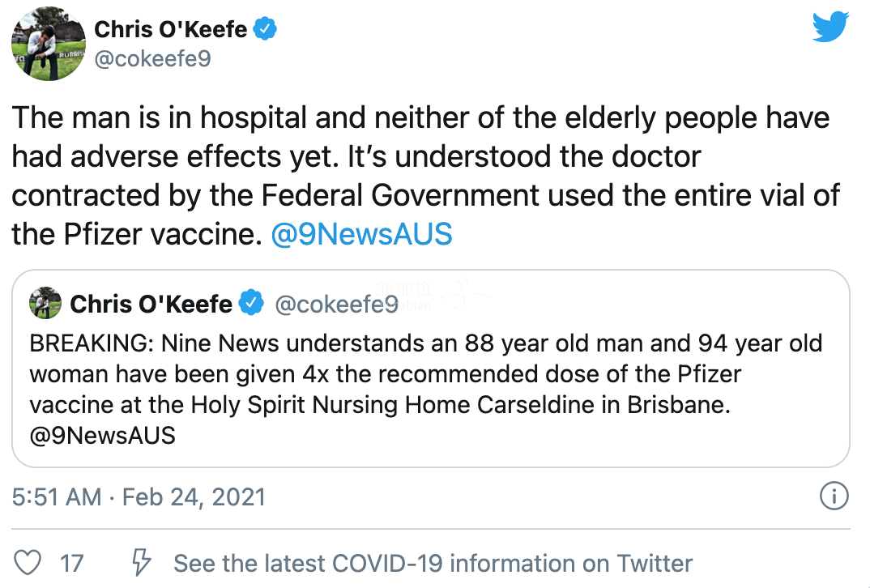Click the main tweet text about Pfizer vial
Viewport: 870px width, 588px height.
tap(425, 176)
